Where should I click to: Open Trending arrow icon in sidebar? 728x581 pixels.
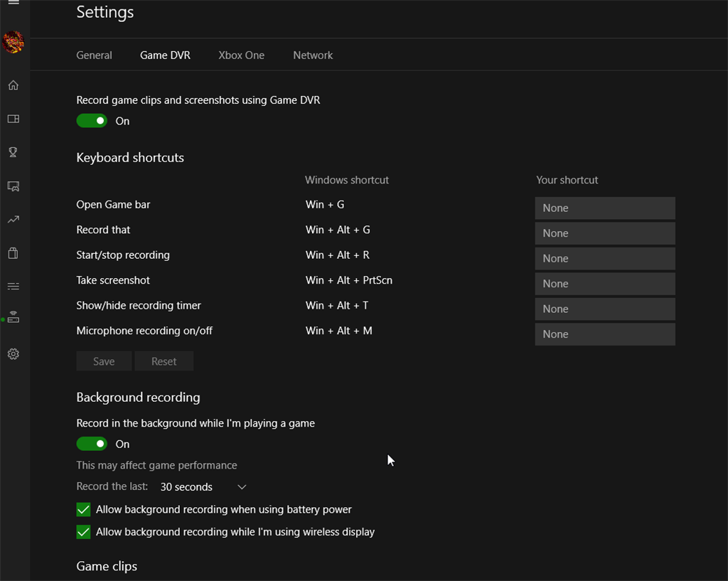pos(14,219)
